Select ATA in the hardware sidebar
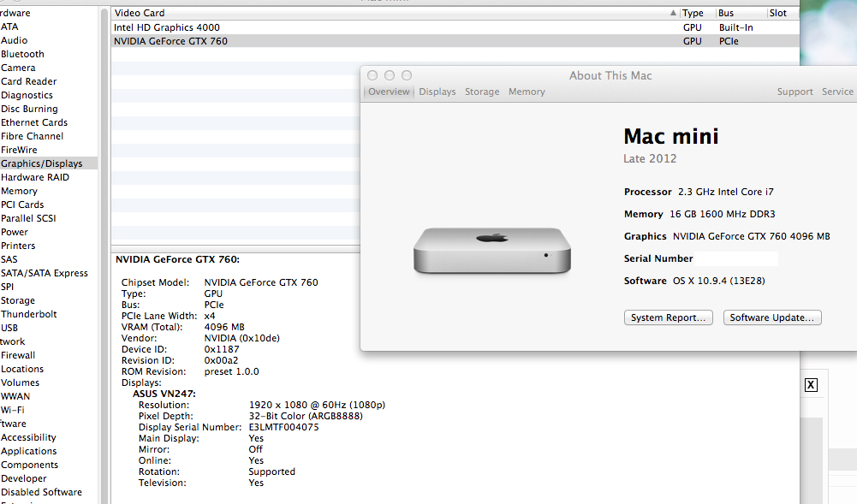This screenshot has height=504, width=857. click(x=9, y=27)
